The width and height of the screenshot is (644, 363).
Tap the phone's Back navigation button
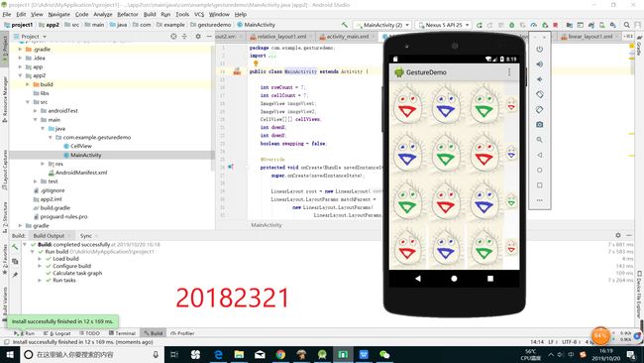click(418, 279)
